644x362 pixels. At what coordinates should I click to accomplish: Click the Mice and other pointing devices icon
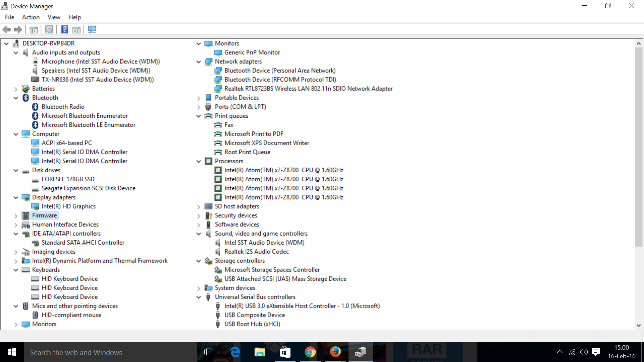coord(26,306)
